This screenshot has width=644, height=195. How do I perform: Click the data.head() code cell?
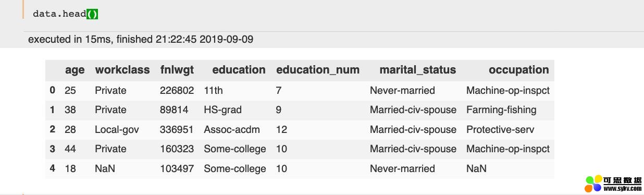coord(333,14)
